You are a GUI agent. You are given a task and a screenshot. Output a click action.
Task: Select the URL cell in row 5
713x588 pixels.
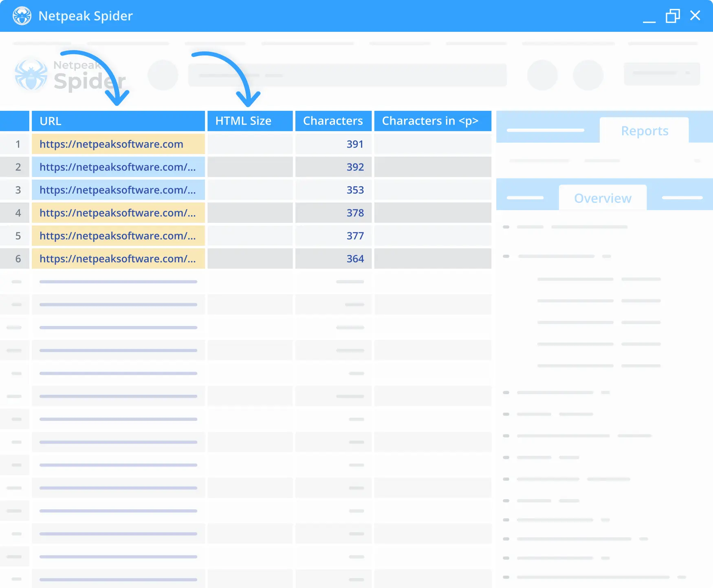[x=118, y=236]
